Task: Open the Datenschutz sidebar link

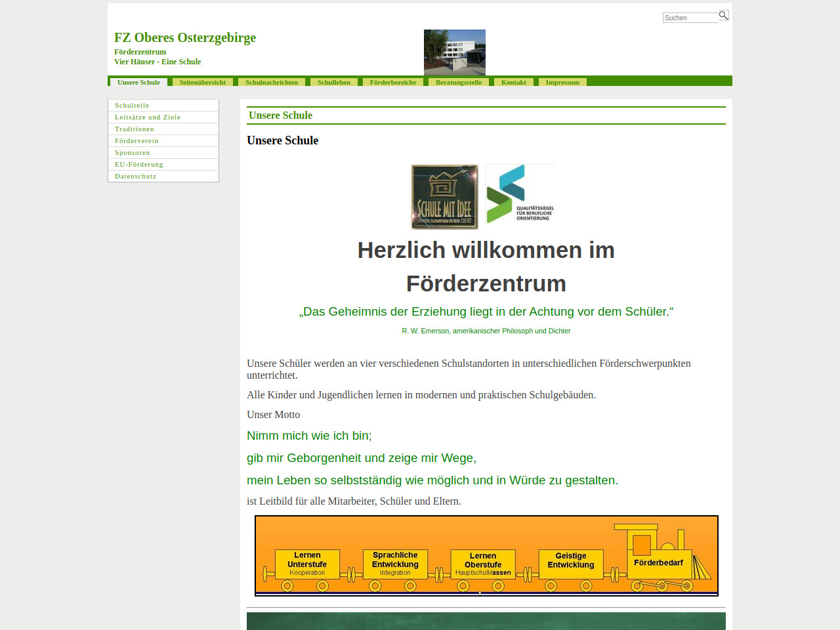Action: [135, 176]
